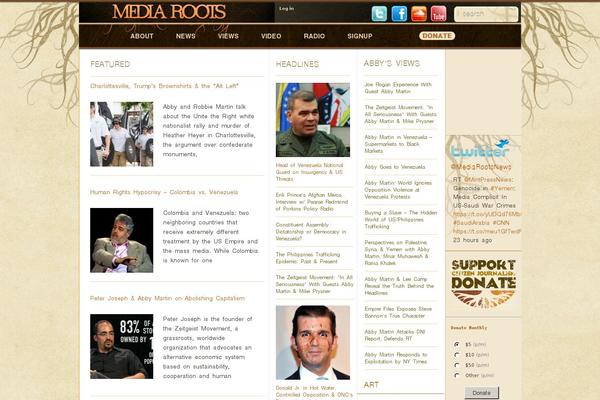Screen dimensions: 600x400
Task: Open Erik Prince's Afghan Mercs headline
Action: click(312, 202)
